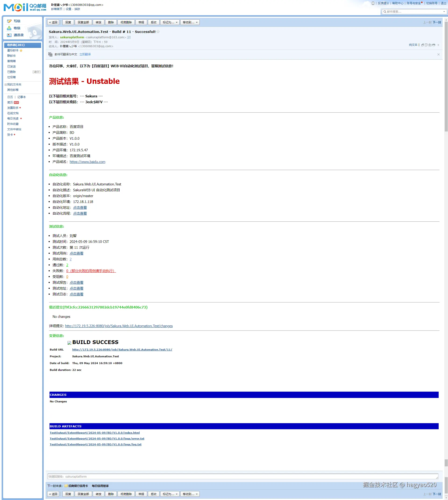Click the print email icon

pyautogui.click(x=434, y=45)
